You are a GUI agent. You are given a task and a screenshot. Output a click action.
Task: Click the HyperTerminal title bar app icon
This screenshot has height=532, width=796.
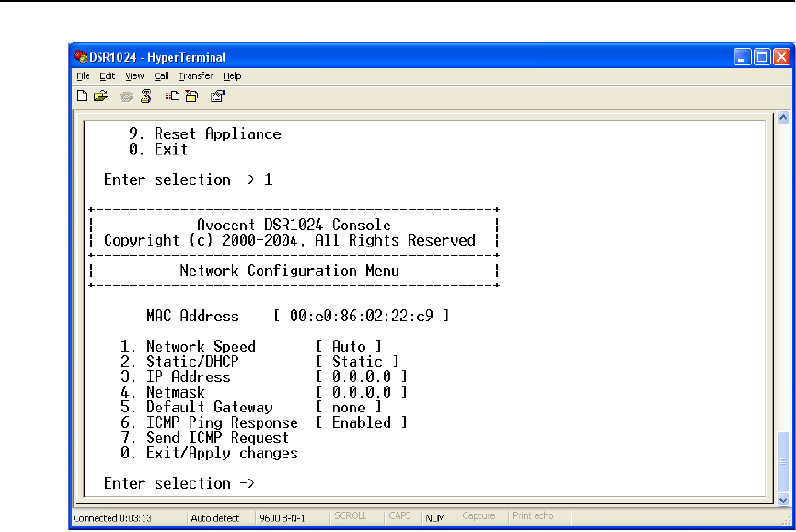(81, 57)
